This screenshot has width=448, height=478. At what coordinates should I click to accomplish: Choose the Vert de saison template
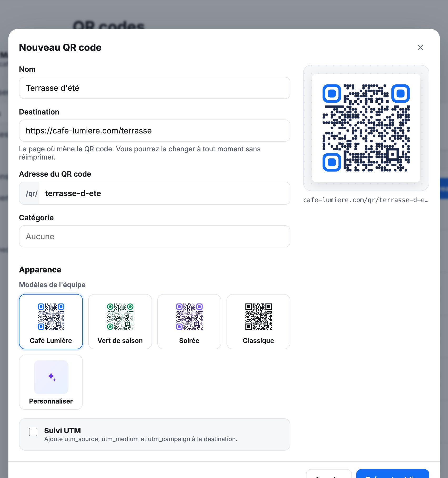tap(120, 322)
